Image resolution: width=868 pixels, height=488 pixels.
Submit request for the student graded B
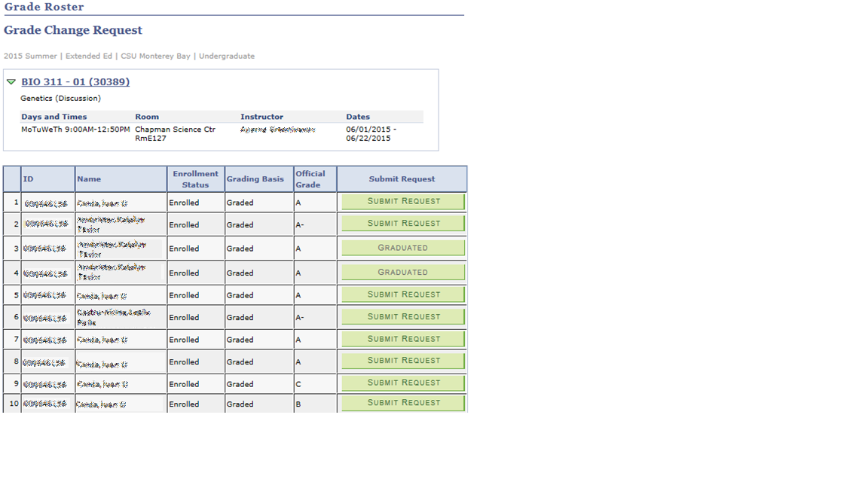[x=402, y=402]
